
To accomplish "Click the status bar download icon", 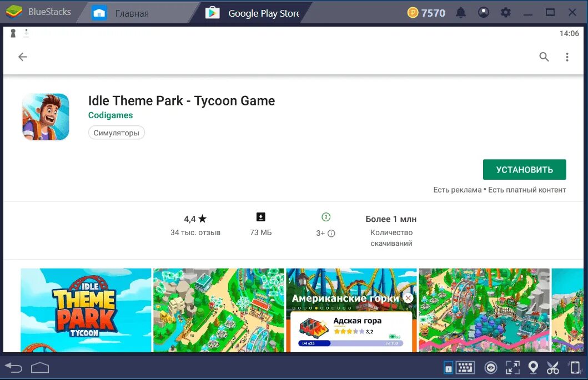I will (x=26, y=33).
